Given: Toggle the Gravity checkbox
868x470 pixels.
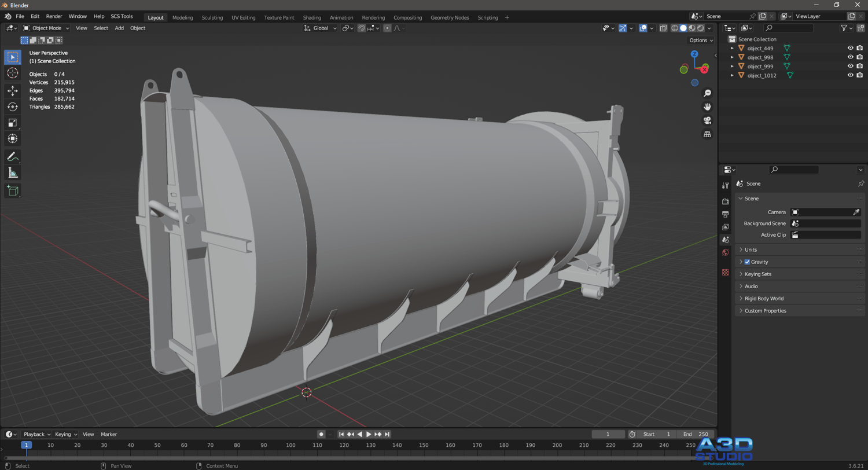Looking at the screenshot, I should (747, 262).
